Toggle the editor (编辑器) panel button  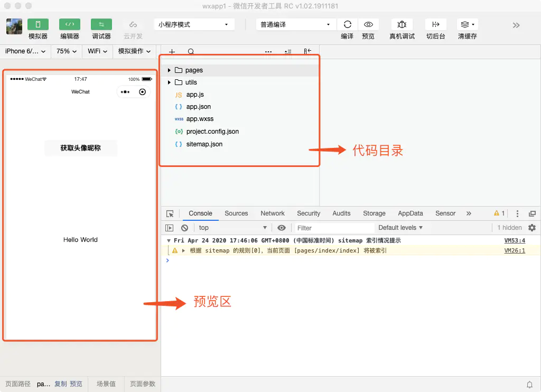pyautogui.click(x=70, y=24)
